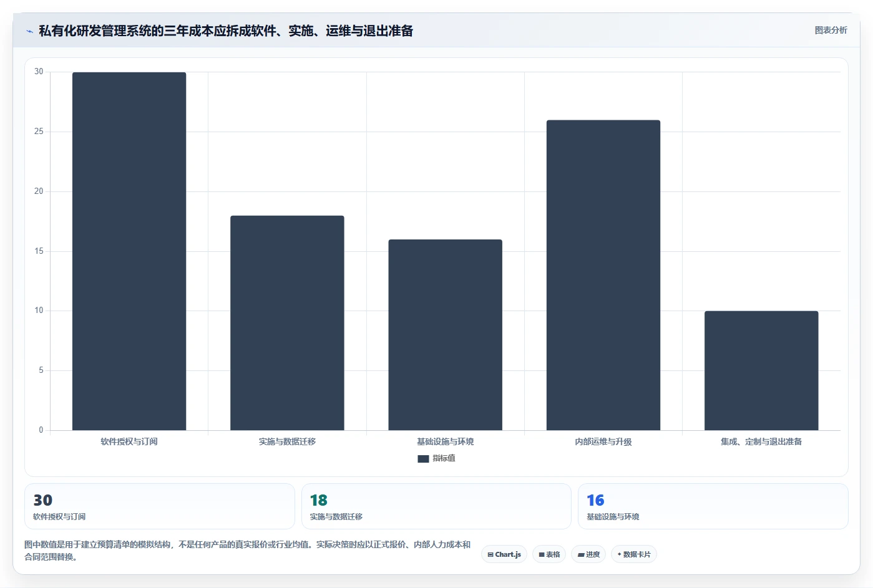Screen dimensions: 873x588
Task: Click the x-axis label 集成、定制与退出准备
Action: pos(761,441)
